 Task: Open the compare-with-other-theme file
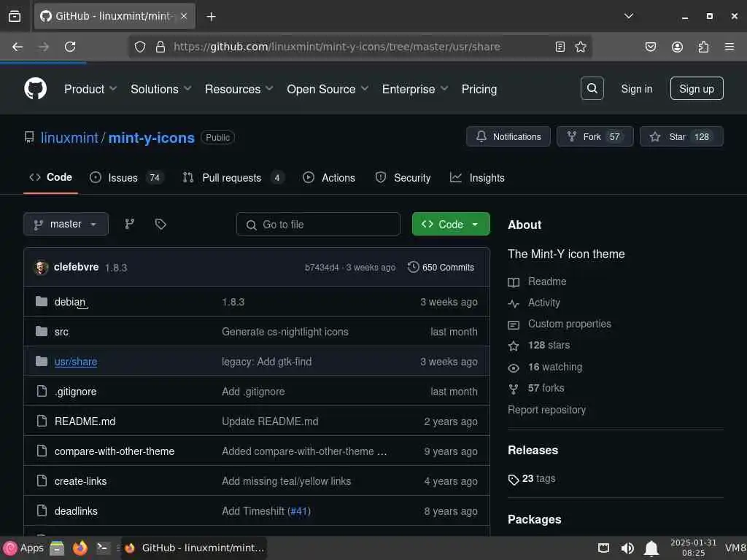pyautogui.click(x=115, y=451)
